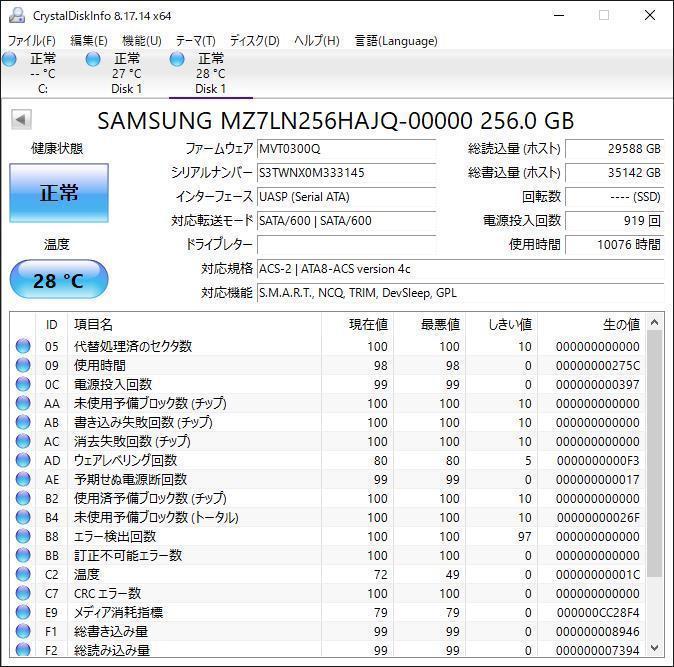Open the ヘルプ(H) menu
The image size is (674, 667).
coord(317,41)
